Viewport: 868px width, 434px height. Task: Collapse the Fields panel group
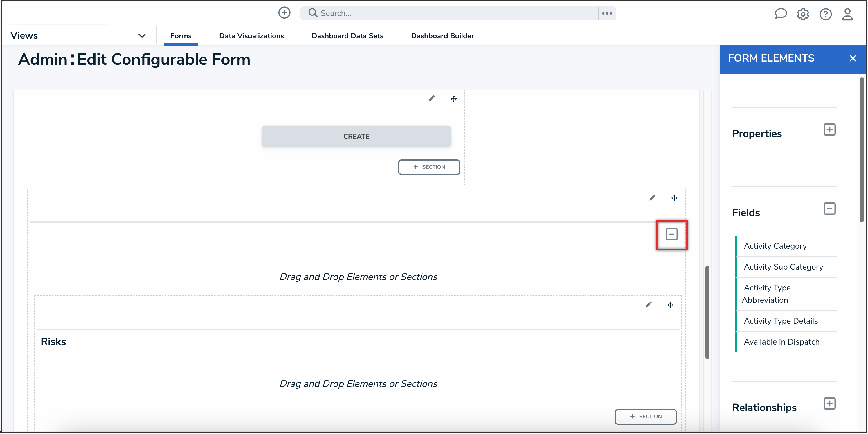(829, 209)
